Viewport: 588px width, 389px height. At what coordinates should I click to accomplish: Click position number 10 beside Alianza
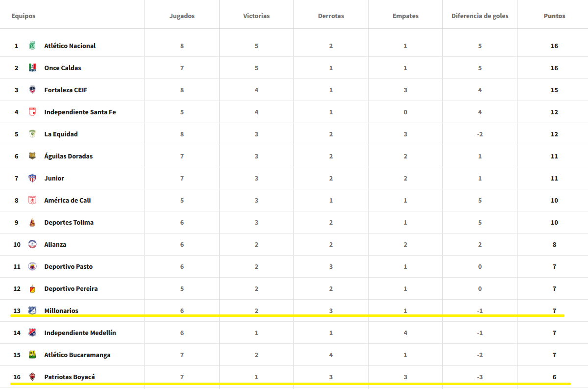point(17,244)
